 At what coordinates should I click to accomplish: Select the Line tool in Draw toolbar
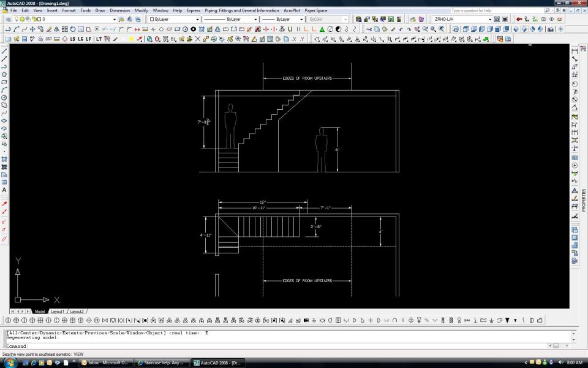(4, 51)
